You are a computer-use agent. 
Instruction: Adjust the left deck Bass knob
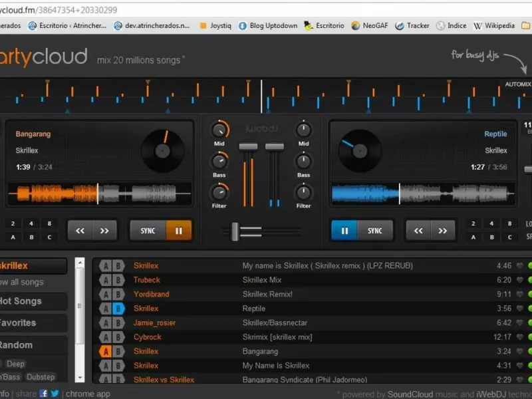(x=219, y=162)
